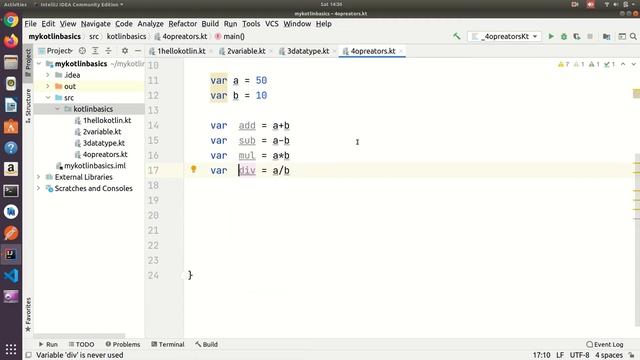
Task: Select 2variable.kt in the project tree
Action: (102, 132)
